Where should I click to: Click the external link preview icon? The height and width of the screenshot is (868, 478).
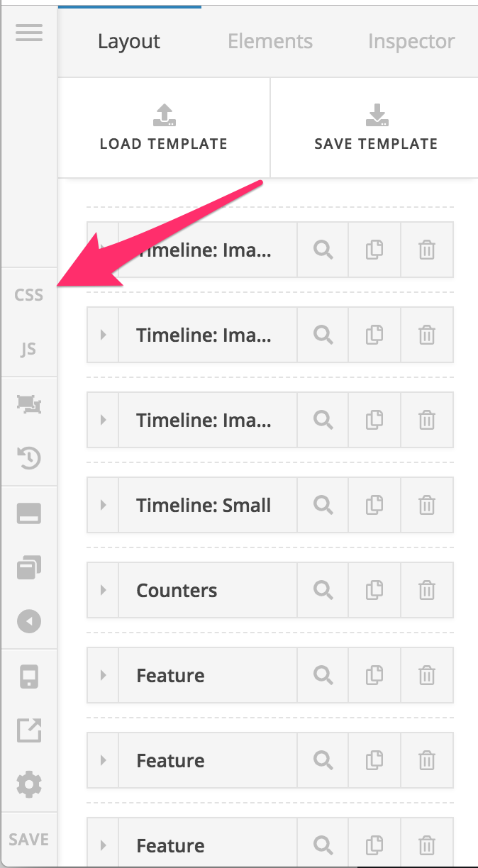point(29,730)
